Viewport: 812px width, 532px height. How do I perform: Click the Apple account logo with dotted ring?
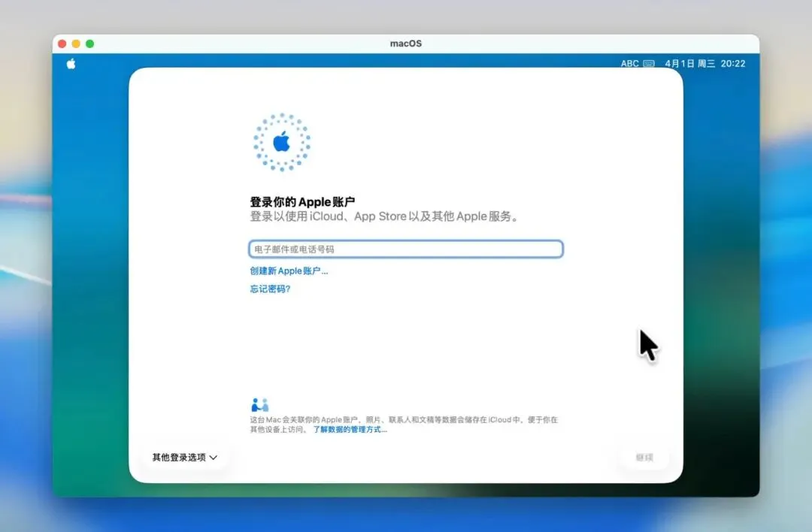282,142
